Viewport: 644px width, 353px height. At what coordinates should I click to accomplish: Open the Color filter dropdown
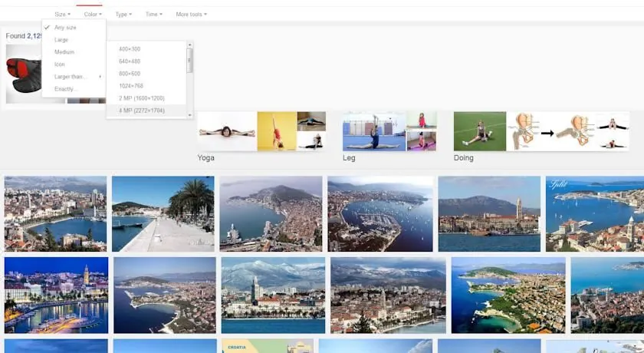pyautogui.click(x=93, y=15)
